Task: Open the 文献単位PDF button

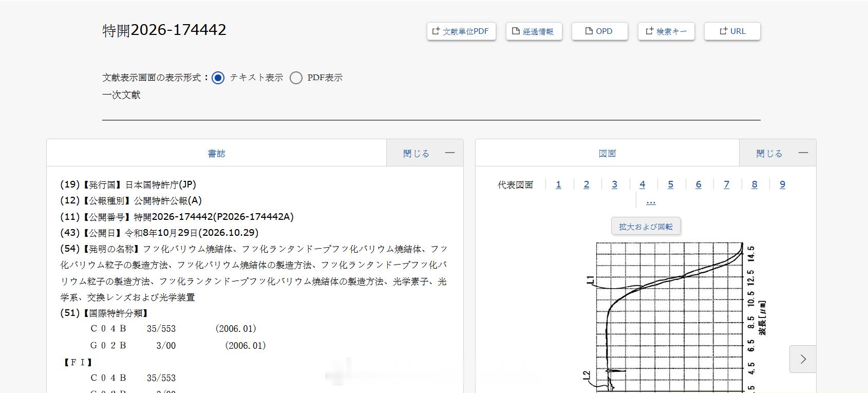Action: (461, 31)
